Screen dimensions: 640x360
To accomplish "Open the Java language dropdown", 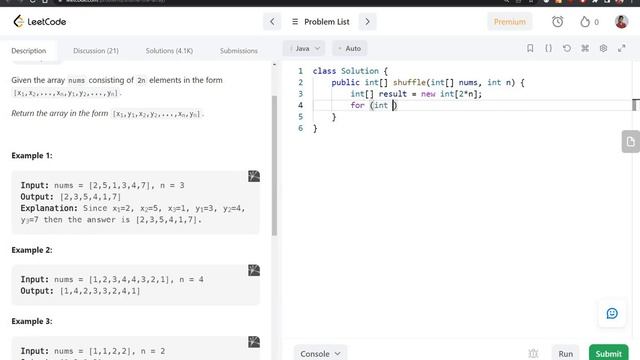I will click(x=304, y=48).
